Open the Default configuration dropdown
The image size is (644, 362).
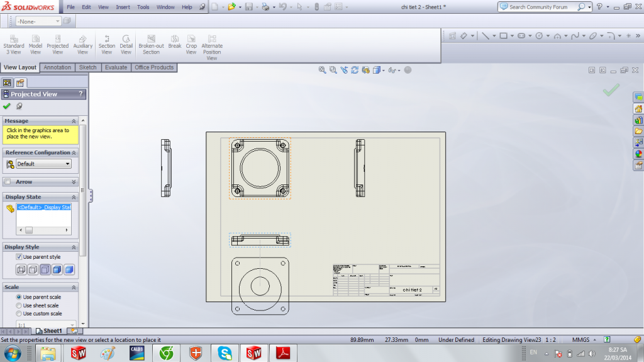click(x=43, y=164)
